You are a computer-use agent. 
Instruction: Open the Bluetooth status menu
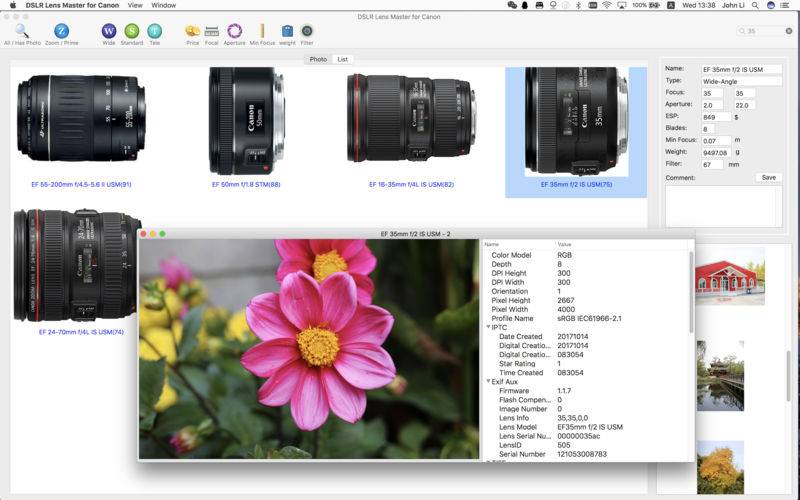tap(578, 5)
